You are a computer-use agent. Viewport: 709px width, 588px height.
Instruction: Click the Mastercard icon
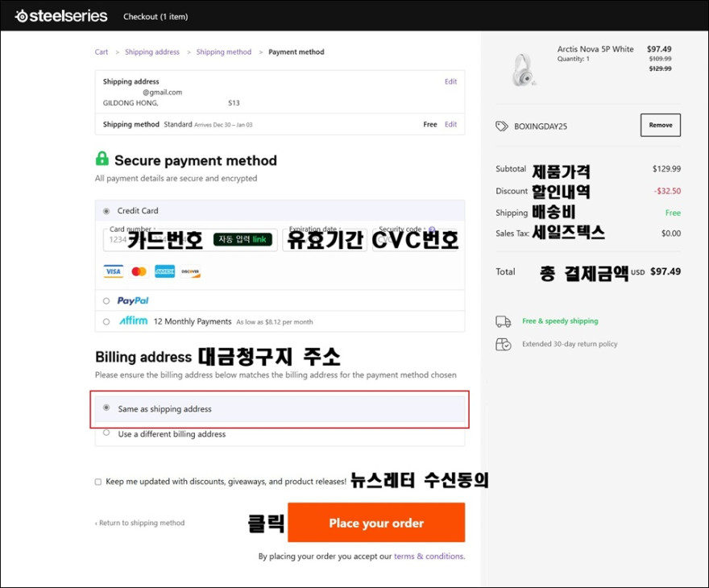pyautogui.click(x=139, y=271)
